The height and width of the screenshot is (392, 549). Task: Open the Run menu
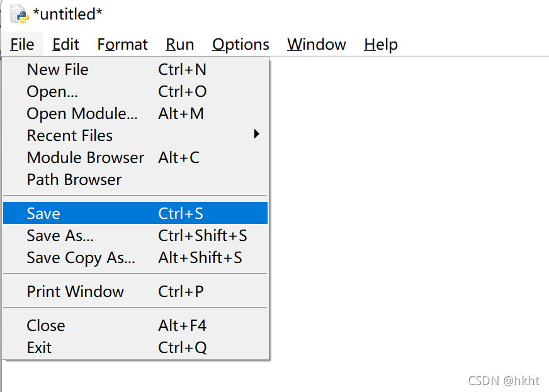(x=179, y=45)
